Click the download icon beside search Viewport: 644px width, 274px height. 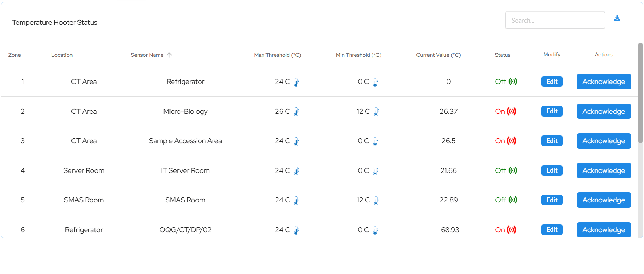tap(617, 18)
